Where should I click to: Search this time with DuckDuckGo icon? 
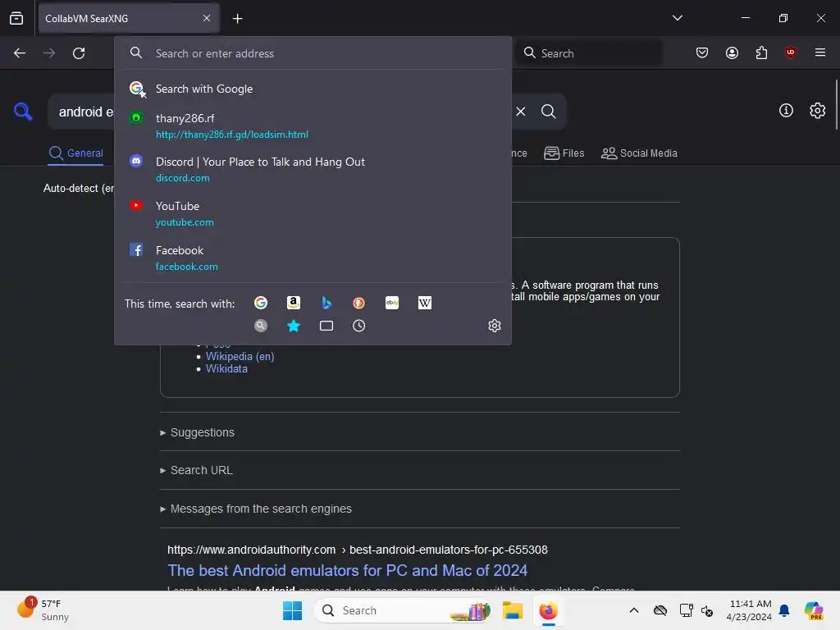[359, 304]
